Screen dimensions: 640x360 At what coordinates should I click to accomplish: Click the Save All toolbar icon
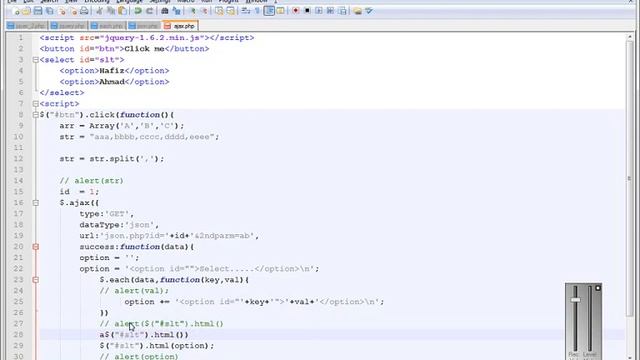pyautogui.click(x=49, y=11)
